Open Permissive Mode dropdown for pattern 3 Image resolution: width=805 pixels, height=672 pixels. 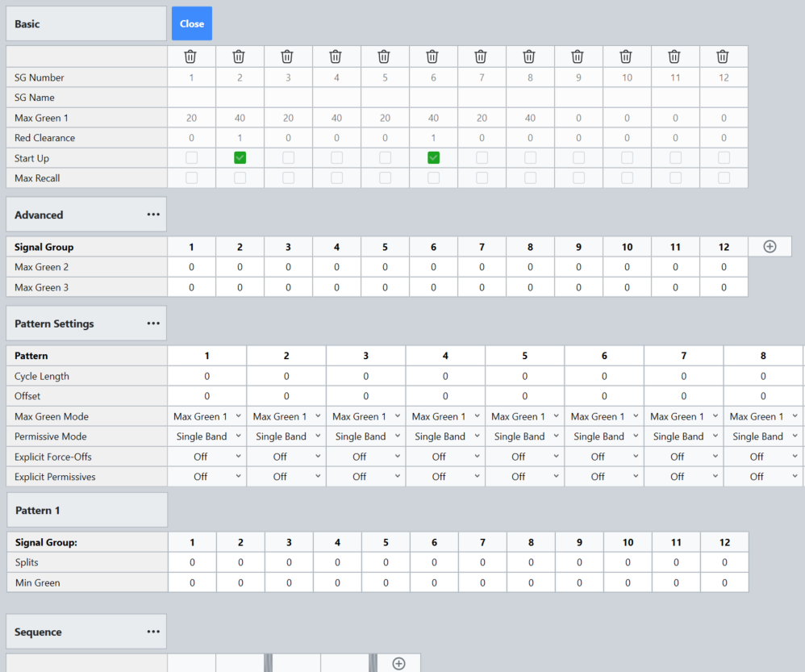(365, 436)
